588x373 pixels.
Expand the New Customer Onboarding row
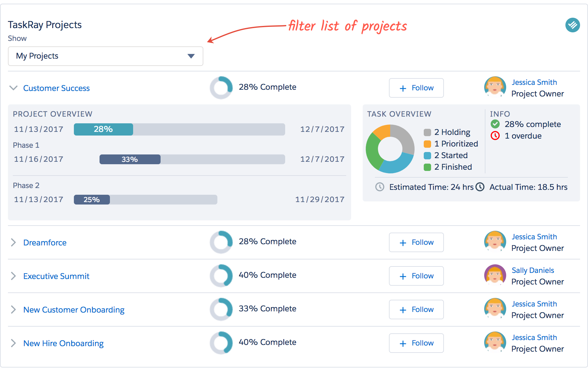pyautogui.click(x=13, y=310)
